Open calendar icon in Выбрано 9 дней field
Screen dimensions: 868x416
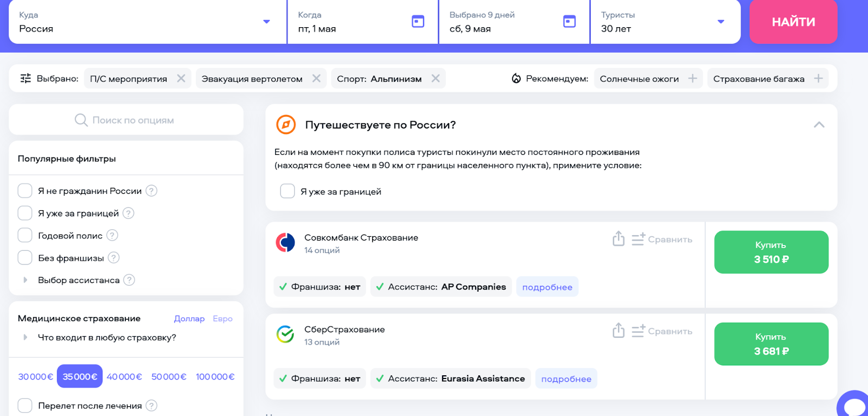(x=569, y=22)
